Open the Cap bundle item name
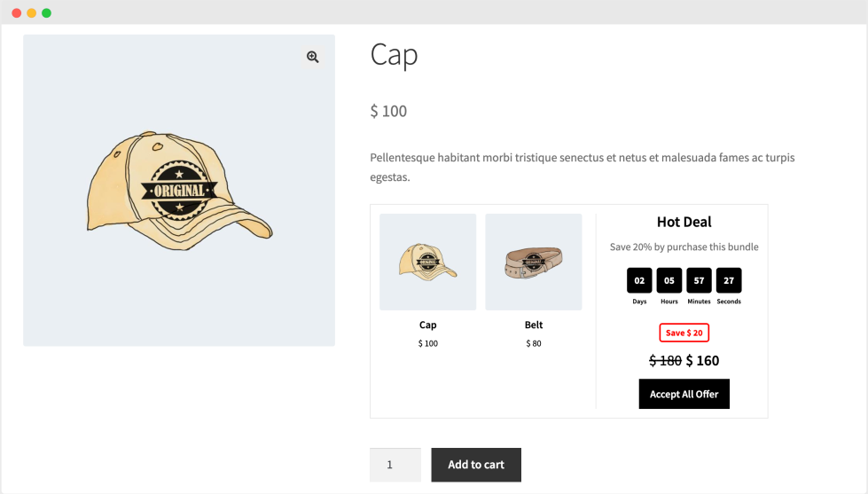 [x=427, y=325]
